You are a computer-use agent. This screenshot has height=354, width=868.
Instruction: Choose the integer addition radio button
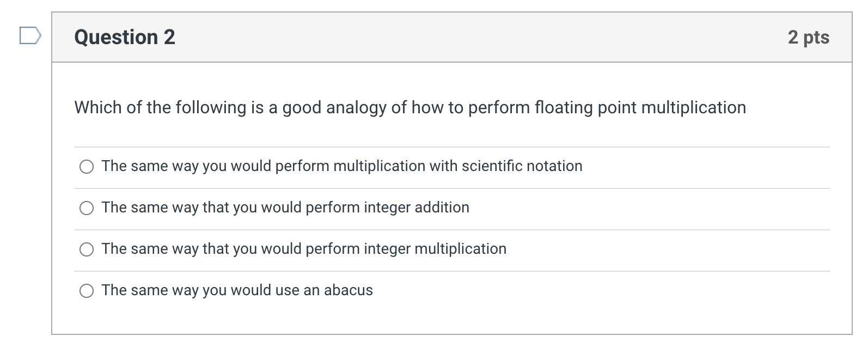[87, 208]
